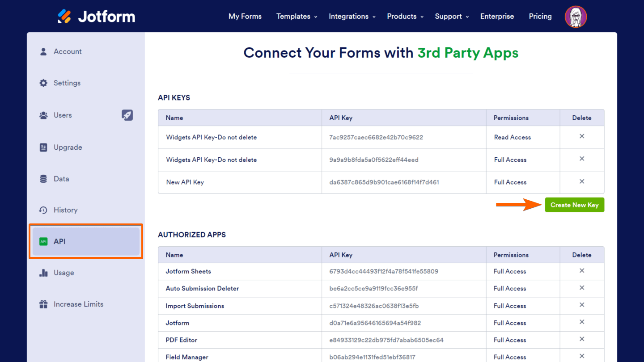644x362 pixels.
Task: Go to My Forms
Action: [x=245, y=17]
